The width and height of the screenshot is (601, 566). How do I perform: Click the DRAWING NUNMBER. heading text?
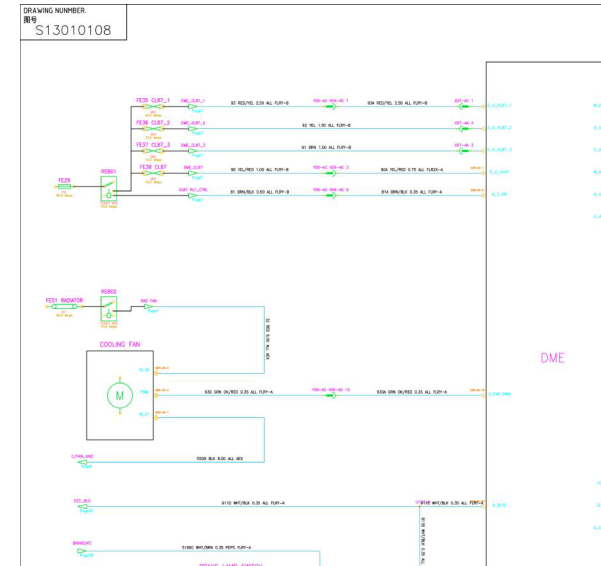pos(55,11)
